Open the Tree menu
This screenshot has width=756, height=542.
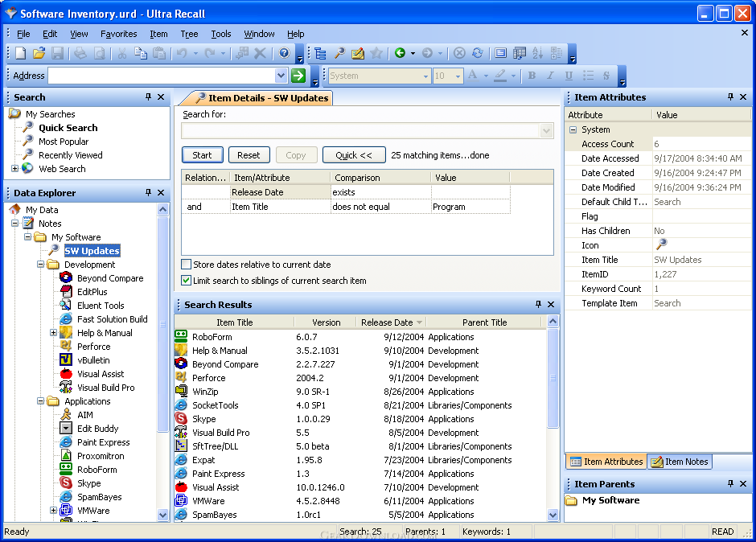pyautogui.click(x=189, y=34)
